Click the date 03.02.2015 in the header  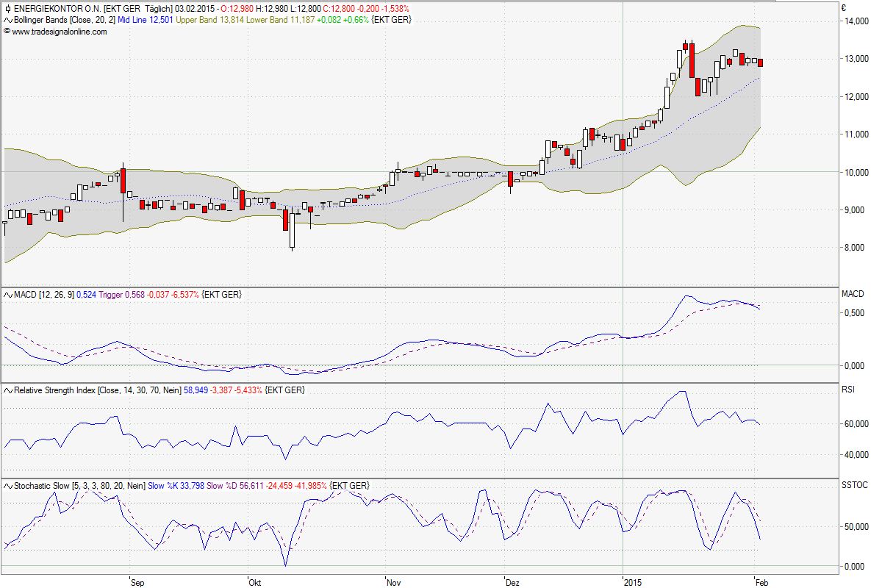(194, 9)
